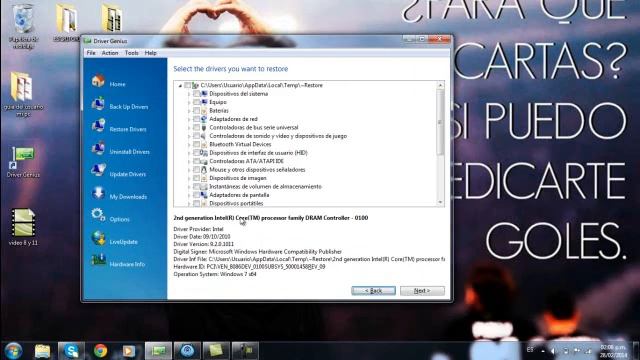Select the Driver Genius desktop shortcut

click(x=23, y=162)
